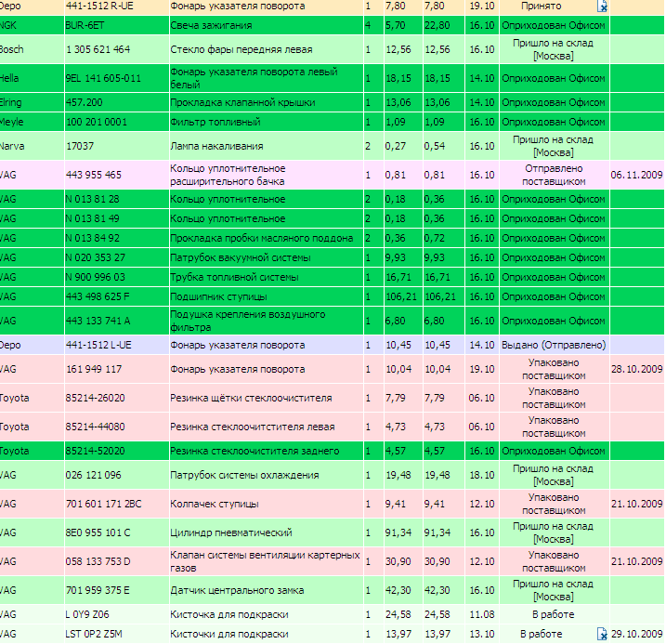Click the document icon in the 441-1512 R-UE row
The height and width of the screenshot is (644, 666).
pos(602,6)
